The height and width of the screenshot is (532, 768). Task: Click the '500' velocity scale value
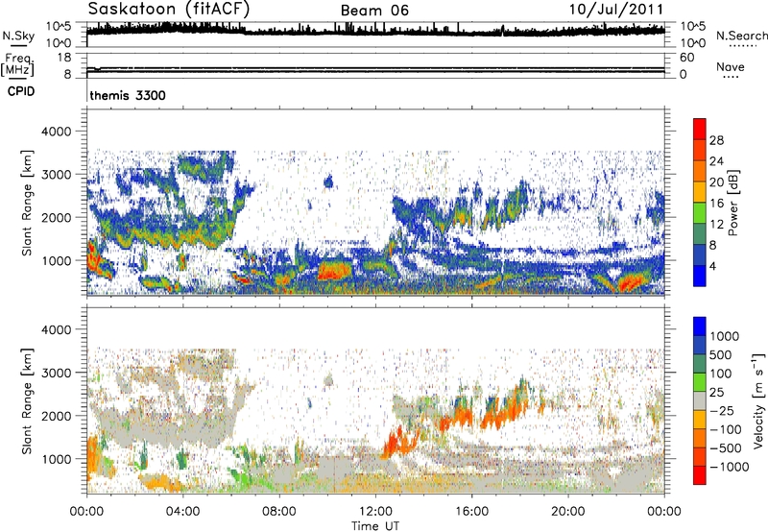(720, 355)
